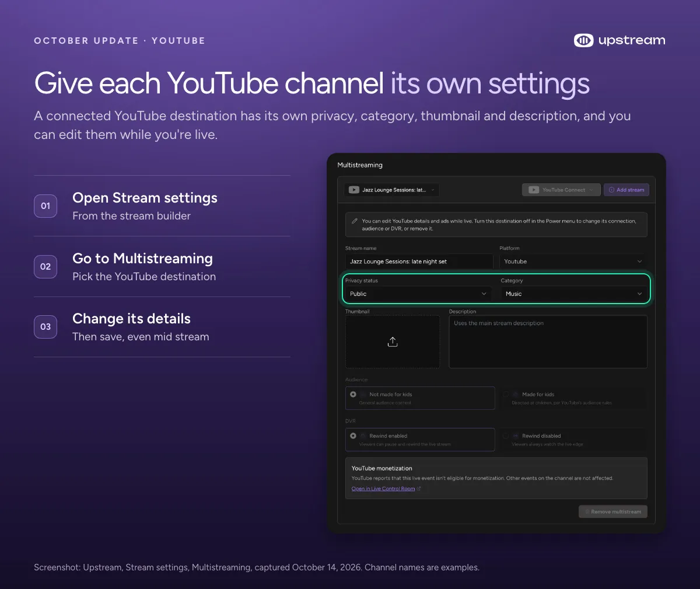The height and width of the screenshot is (589, 700).
Task: Click the Platform field label
Action: tap(509, 248)
